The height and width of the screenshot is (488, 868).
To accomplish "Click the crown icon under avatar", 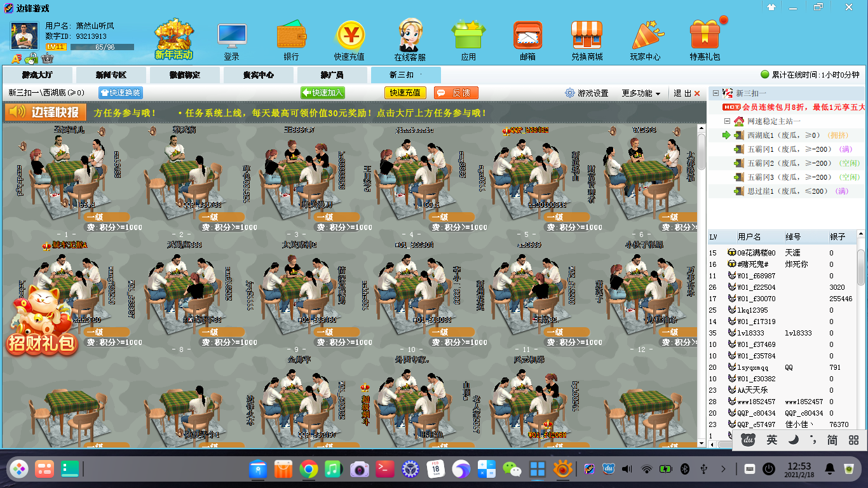I will pyautogui.click(x=48, y=58).
